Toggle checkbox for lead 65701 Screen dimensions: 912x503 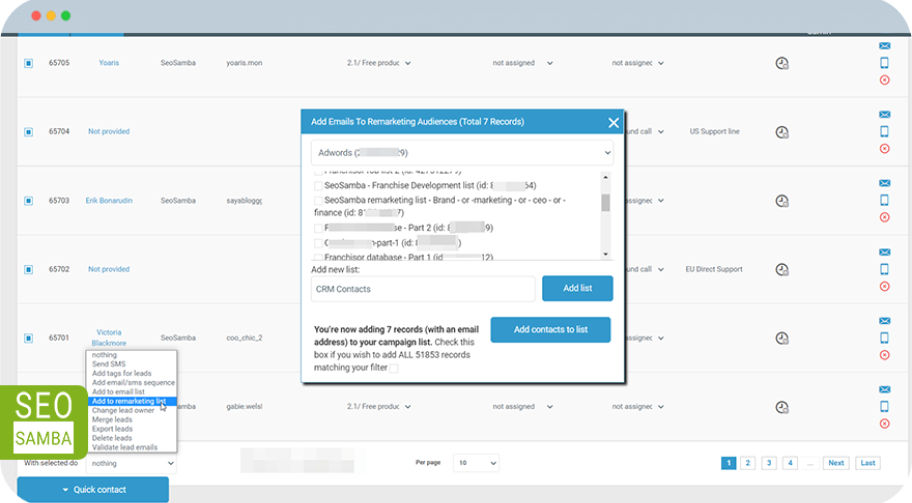[28, 338]
